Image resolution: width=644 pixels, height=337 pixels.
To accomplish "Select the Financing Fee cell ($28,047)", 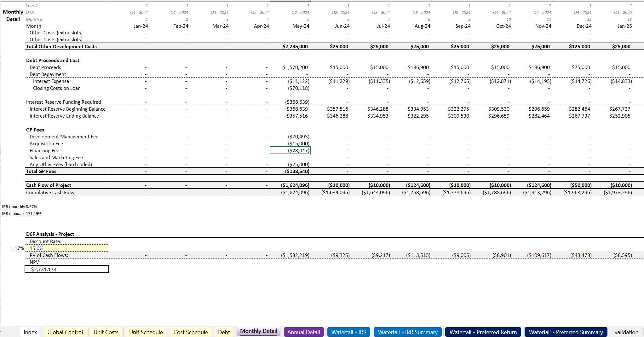I will pos(290,150).
